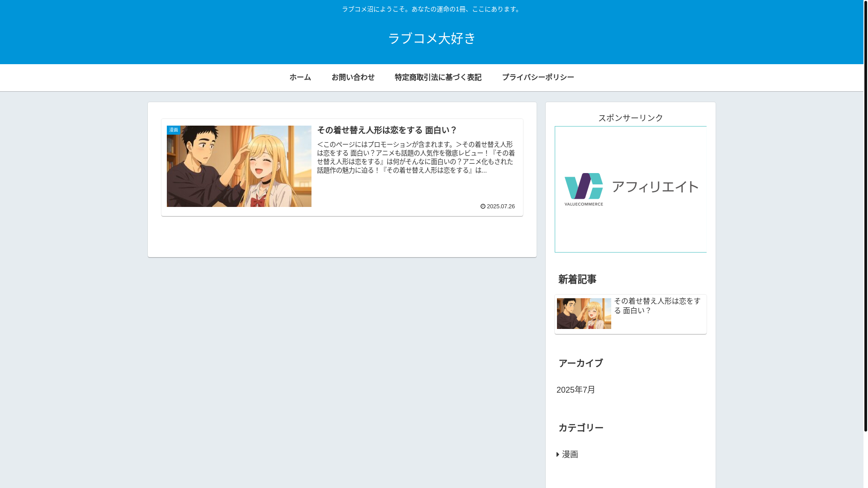Viewport: 868px width, 488px height.
Task: Click the 新着記事 sidebar heading
Action: (577, 280)
